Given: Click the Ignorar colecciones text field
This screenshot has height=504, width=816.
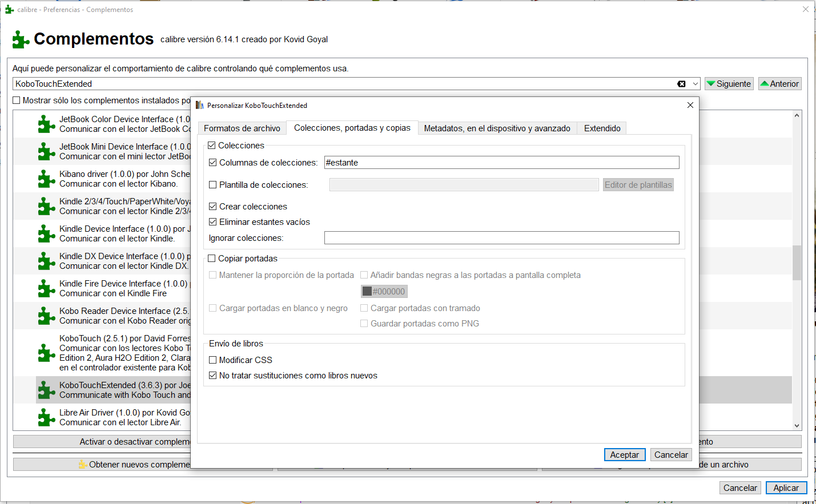Looking at the screenshot, I should [x=502, y=238].
